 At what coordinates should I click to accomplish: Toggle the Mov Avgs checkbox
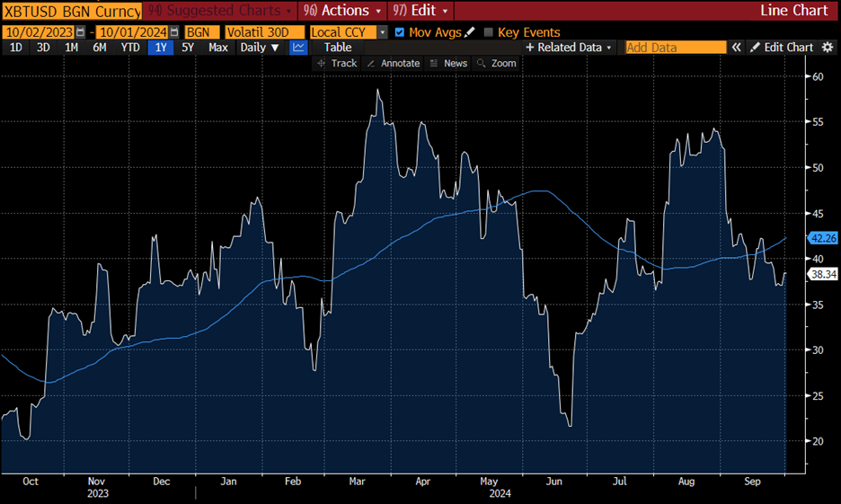[x=399, y=32]
